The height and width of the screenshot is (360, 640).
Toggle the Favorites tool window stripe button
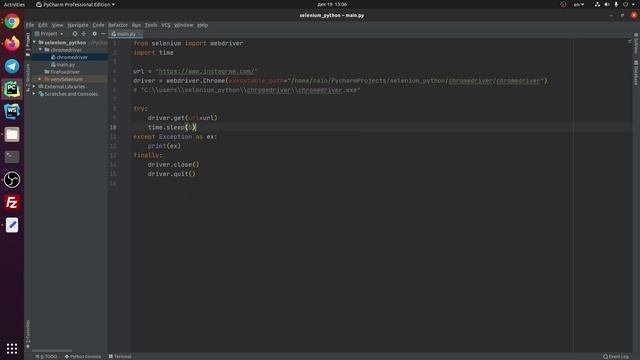[x=28, y=335]
